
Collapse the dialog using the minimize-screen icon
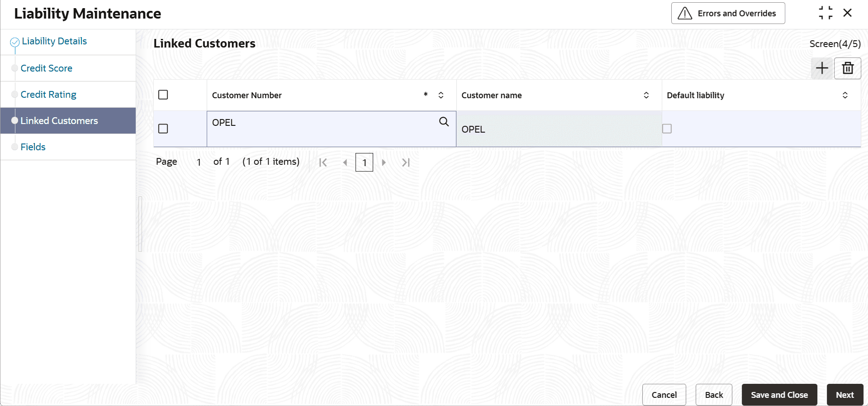tap(825, 13)
